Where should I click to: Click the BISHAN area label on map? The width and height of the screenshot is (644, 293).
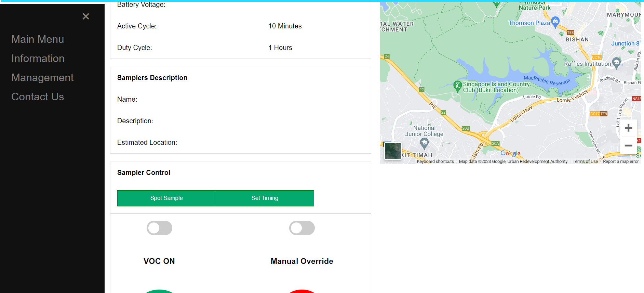pyautogui.click(x=577, y=39)
